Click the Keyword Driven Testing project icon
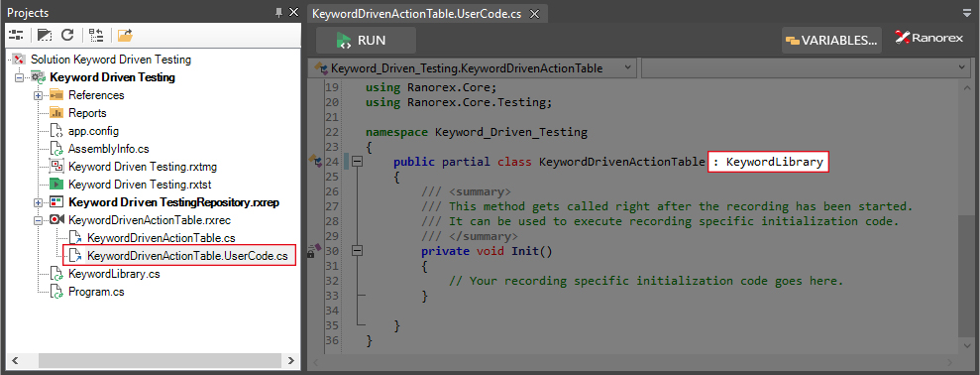This screenshot has width=980, height=375. (39, 77)
